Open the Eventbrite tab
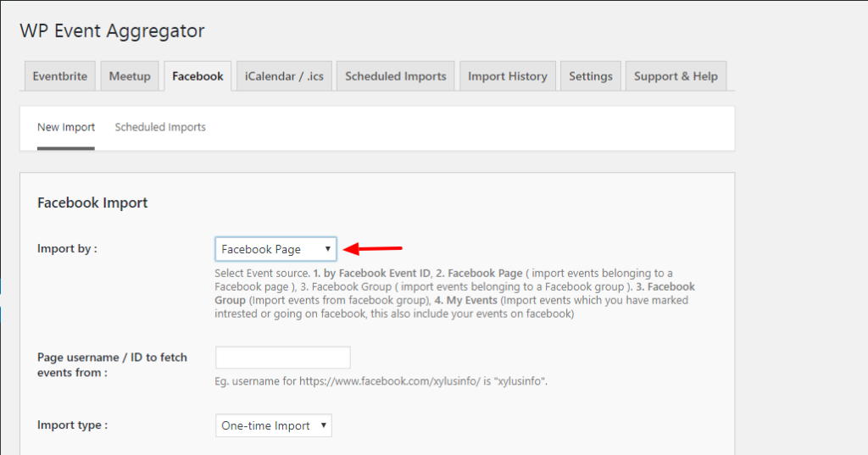Image resolution: width=868 pixels, height=455 pixels. (59, 76)
